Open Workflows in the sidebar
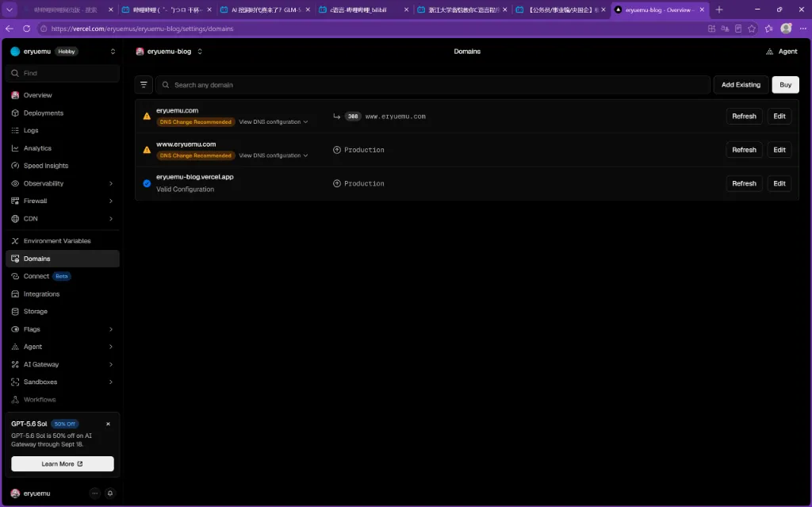The width and height of the screenshot is (812, 507). (x=63, y=400)
